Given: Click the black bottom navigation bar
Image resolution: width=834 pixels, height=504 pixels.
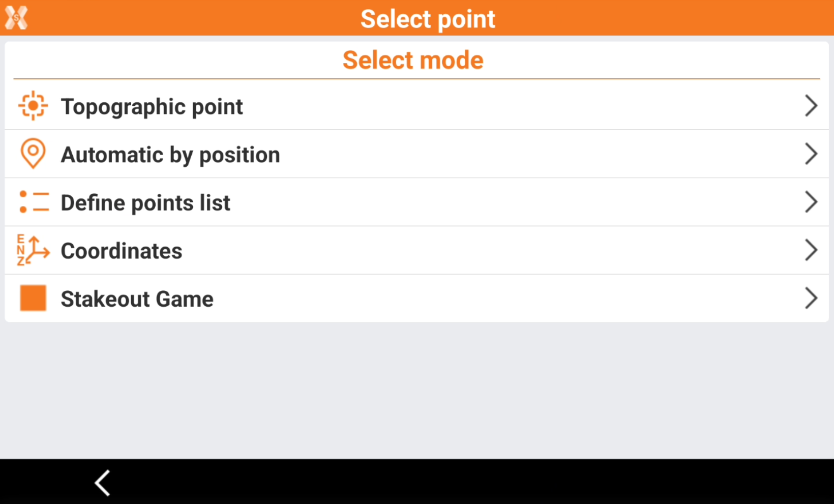Looking at the screenshot, I should 458,482.
